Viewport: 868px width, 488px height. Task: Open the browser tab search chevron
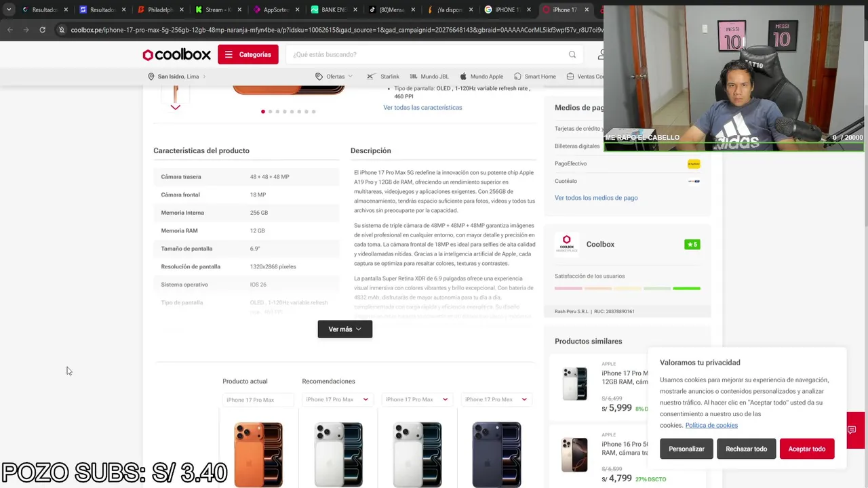coord(8,10)
